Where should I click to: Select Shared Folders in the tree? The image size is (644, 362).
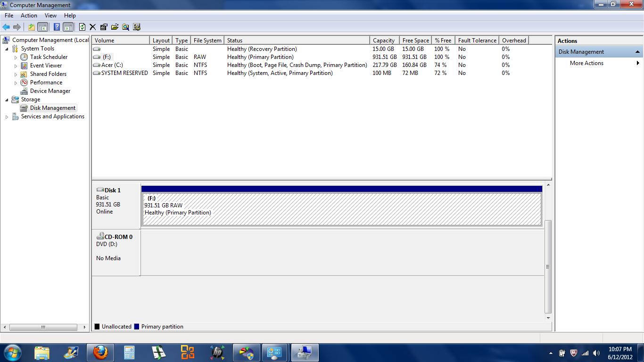[x=48, y=74]
